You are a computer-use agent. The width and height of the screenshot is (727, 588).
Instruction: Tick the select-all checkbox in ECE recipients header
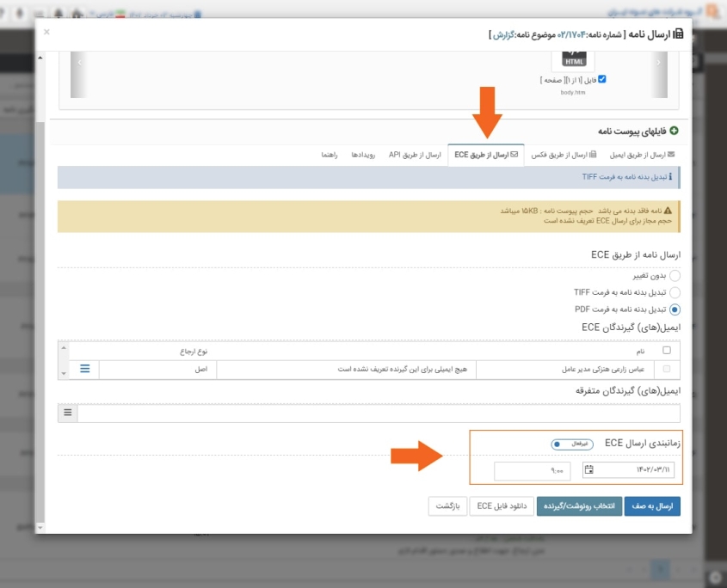point(667,350)
